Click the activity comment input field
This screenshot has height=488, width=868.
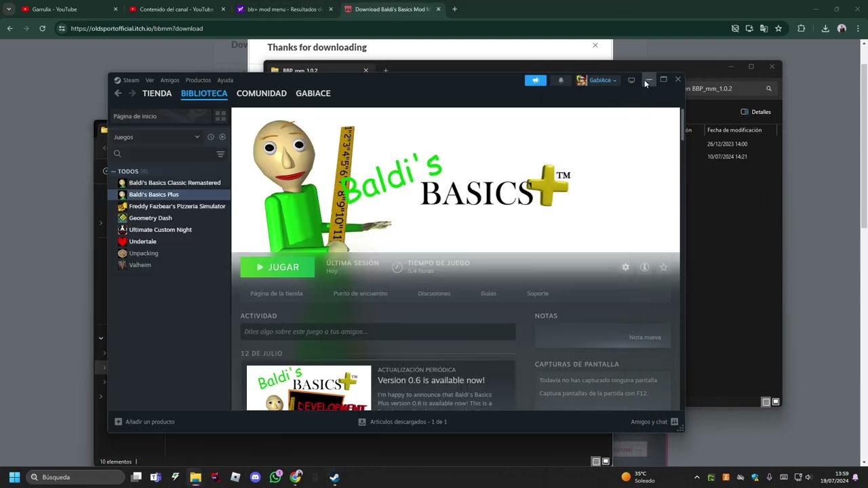pos(378,331)
